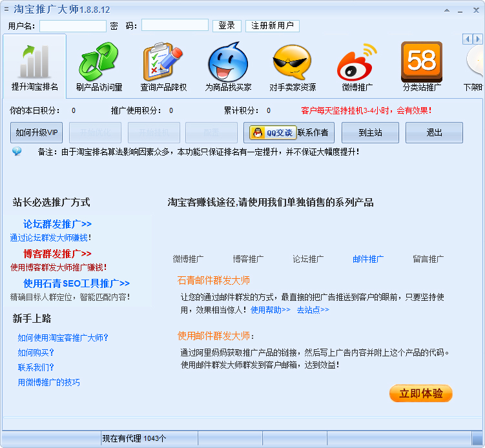Switch to the 留言推广 product tab
Image resolution: width=485 pixels, height=448 pixels.
tap(428, 259)
